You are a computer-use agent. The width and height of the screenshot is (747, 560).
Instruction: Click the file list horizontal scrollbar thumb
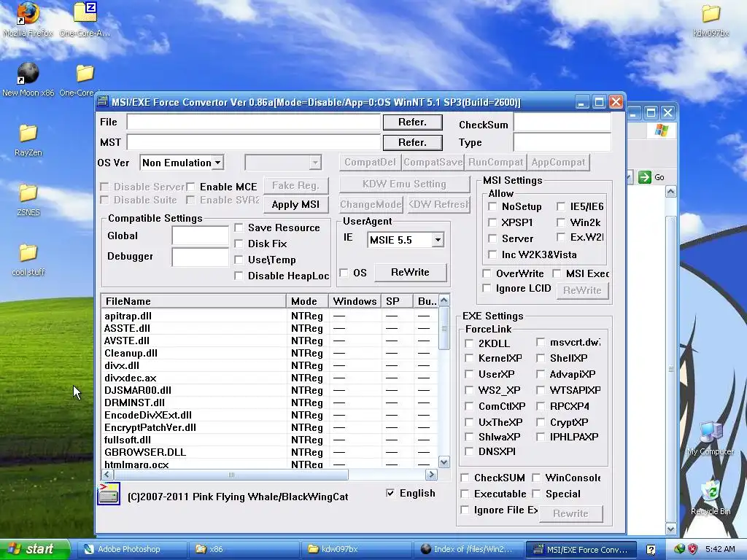[x=231, y=474]
